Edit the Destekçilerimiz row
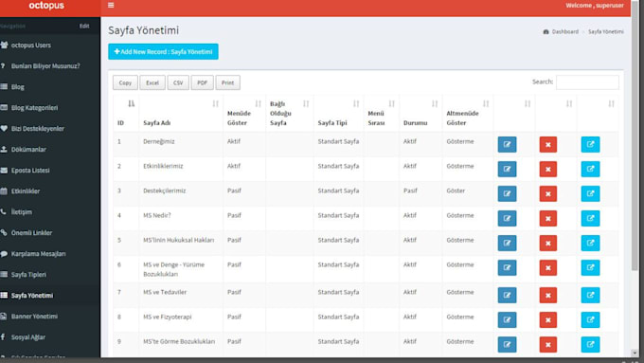644x363 pixels. coord(507,193)
